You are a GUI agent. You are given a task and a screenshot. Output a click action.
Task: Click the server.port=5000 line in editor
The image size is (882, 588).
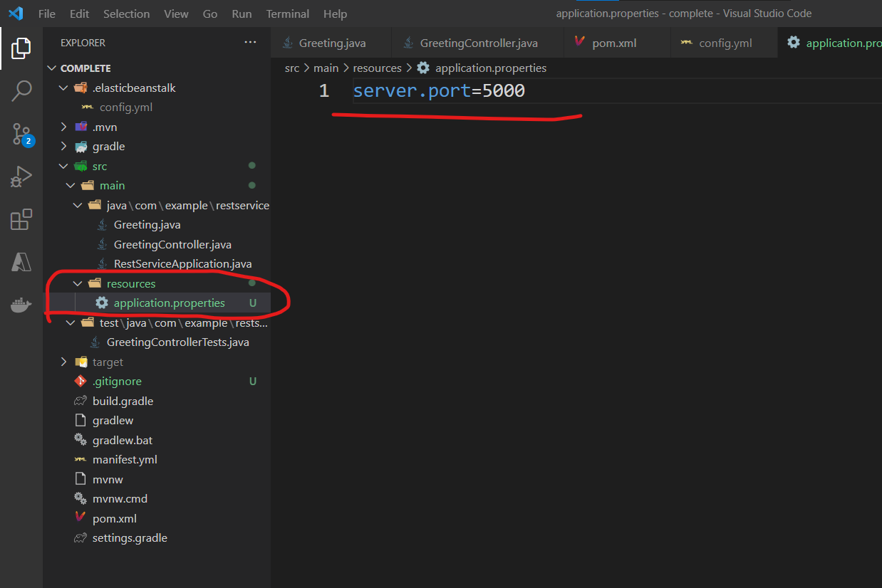pos(439,91)
